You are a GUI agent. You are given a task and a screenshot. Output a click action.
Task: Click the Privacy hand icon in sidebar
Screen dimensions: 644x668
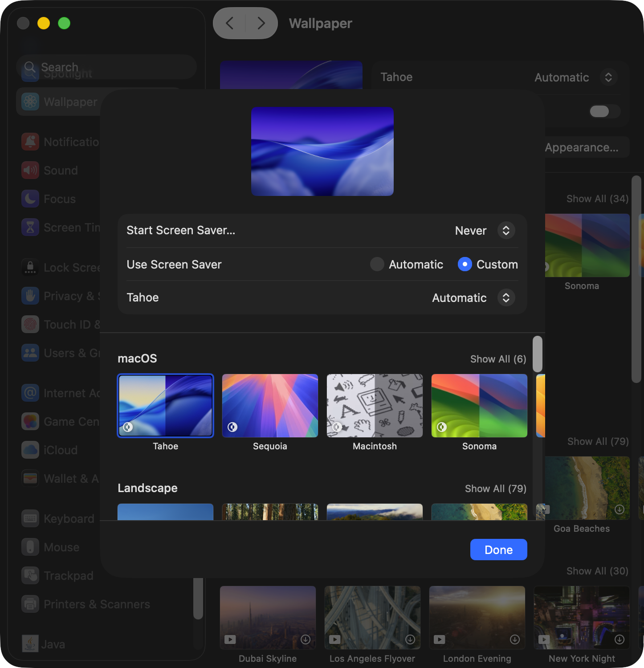pyautogui.click(x=30, y=296)
